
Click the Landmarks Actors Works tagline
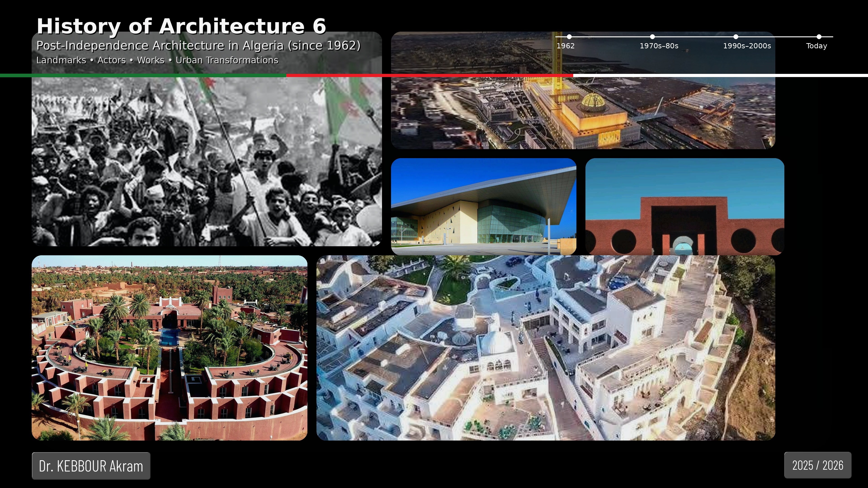coord(157,60)
